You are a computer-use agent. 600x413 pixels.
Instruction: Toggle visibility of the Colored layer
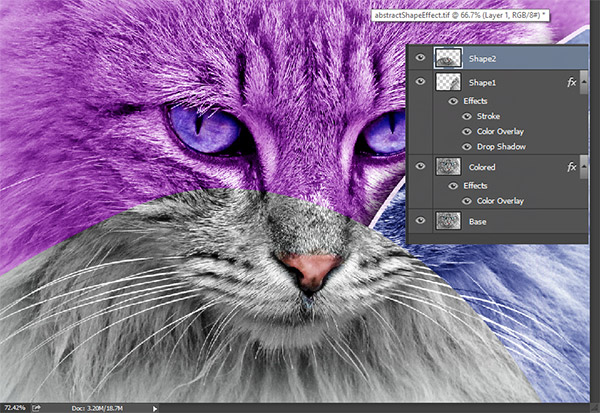coord(421,168)
